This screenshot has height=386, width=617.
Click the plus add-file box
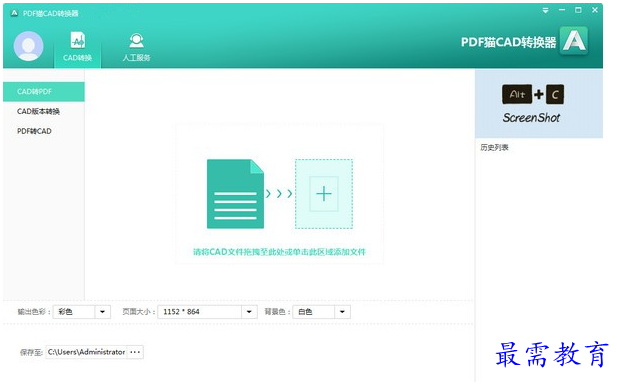pyautogui.click(x=324, y=194)
